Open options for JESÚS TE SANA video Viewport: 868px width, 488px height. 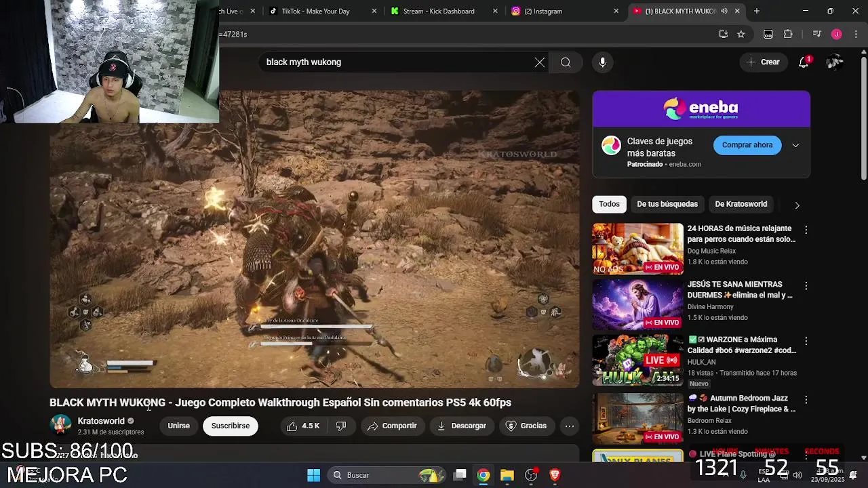click(806, 286)
